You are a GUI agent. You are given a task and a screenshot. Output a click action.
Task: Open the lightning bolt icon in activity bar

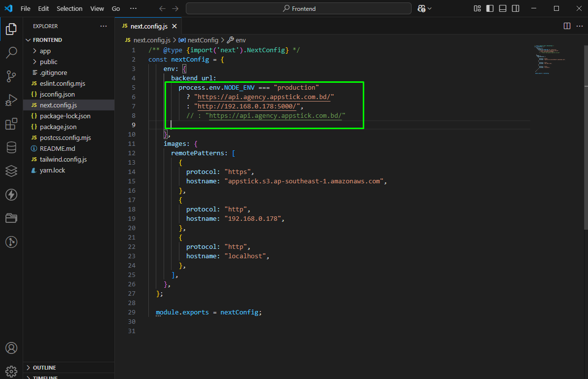tap(11, 195)
